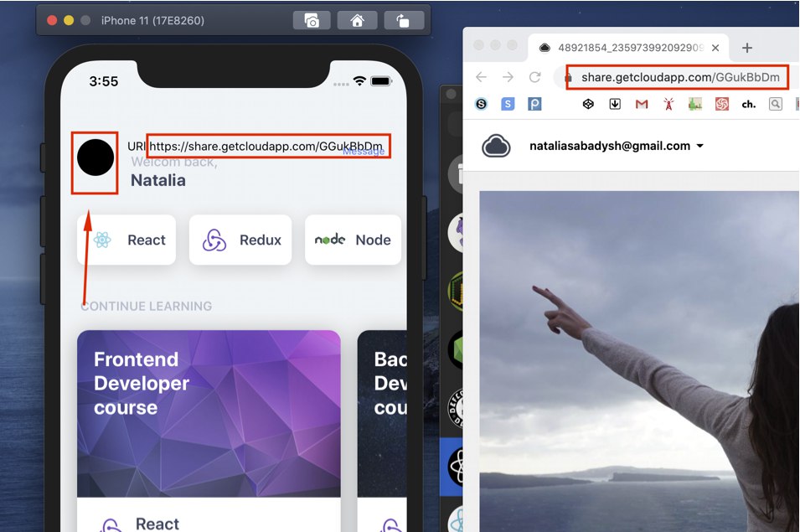Reload the browser page
Screen dimensions: 800x532
coord(534,77)
